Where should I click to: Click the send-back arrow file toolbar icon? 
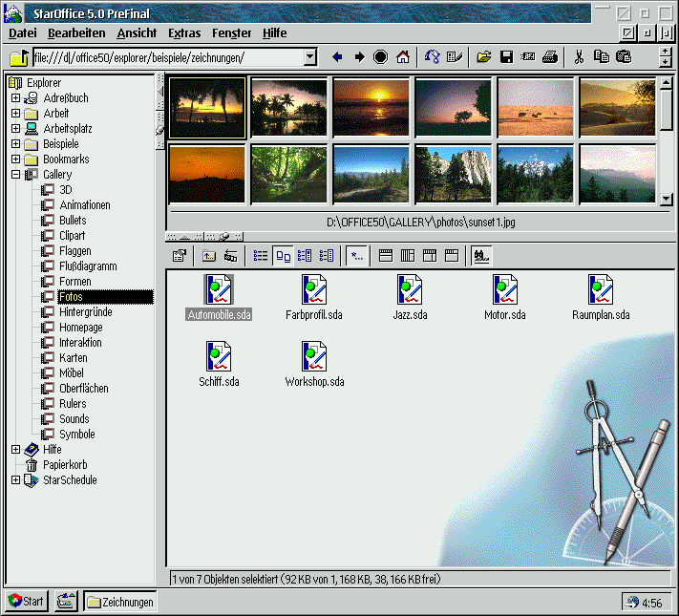pyautogui.click(x=231, y=256)
